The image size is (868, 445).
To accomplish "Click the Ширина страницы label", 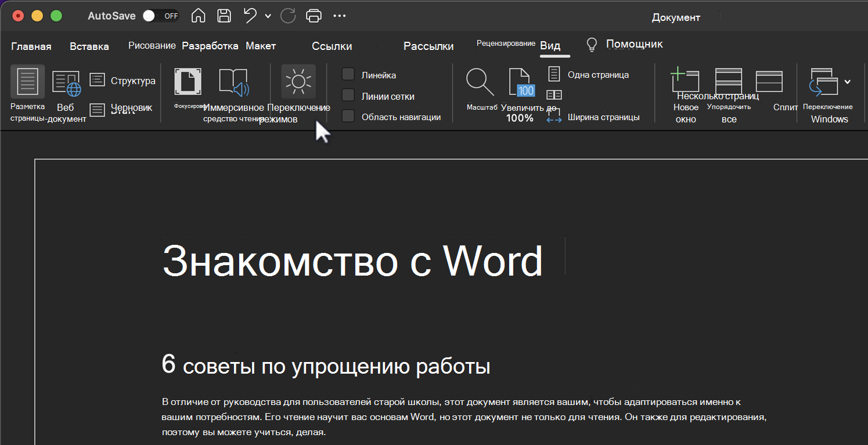I will click(603, 117).
